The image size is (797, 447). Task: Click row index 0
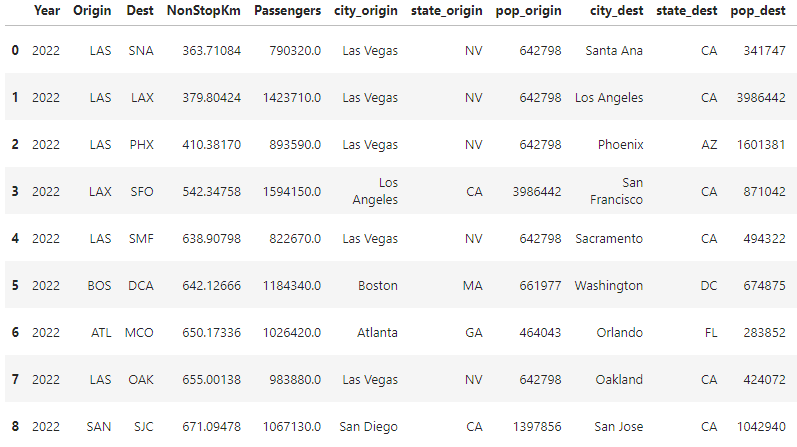coord(14,51)
